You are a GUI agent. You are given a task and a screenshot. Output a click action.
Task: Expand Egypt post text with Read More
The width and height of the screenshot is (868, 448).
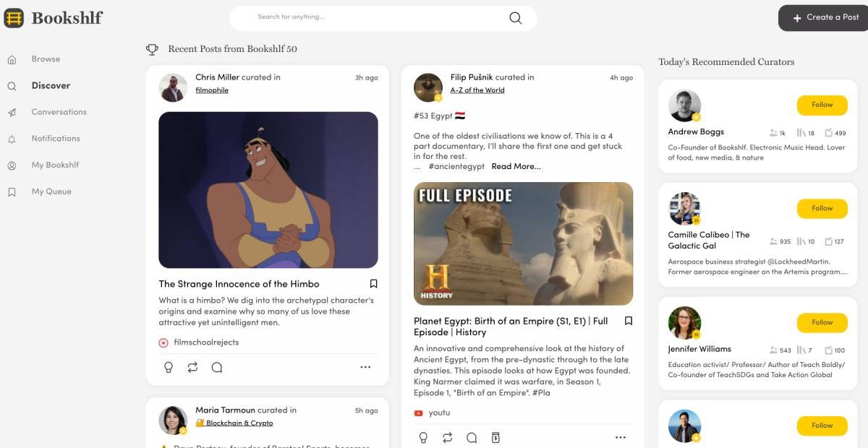516,166
